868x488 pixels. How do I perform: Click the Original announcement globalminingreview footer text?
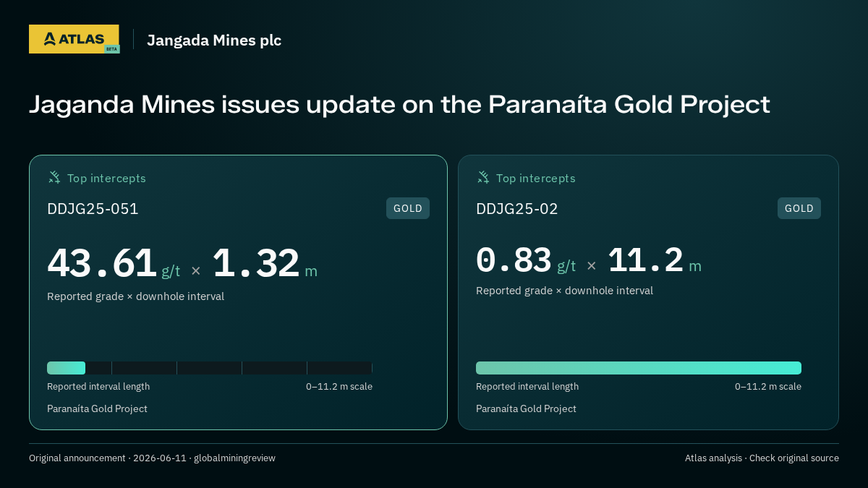click(152, 458)
